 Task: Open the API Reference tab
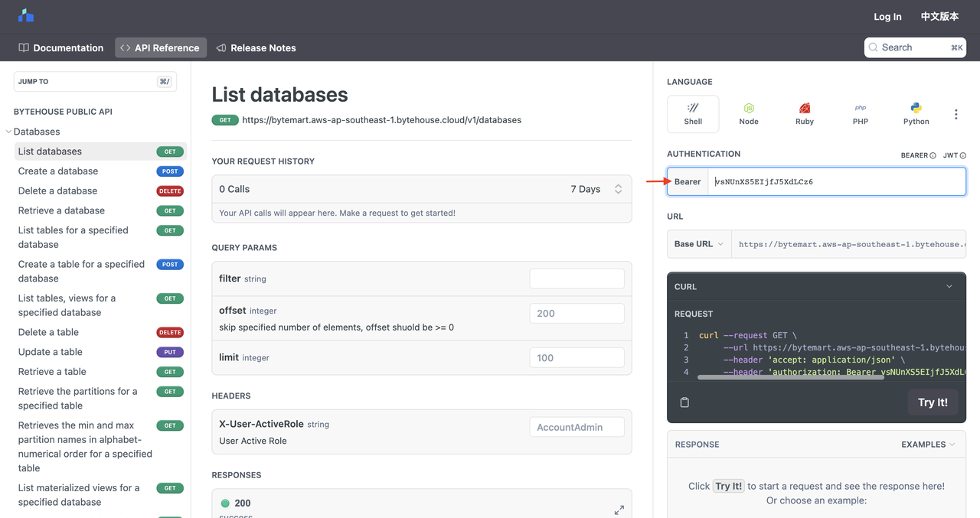[x=161, y=47]
